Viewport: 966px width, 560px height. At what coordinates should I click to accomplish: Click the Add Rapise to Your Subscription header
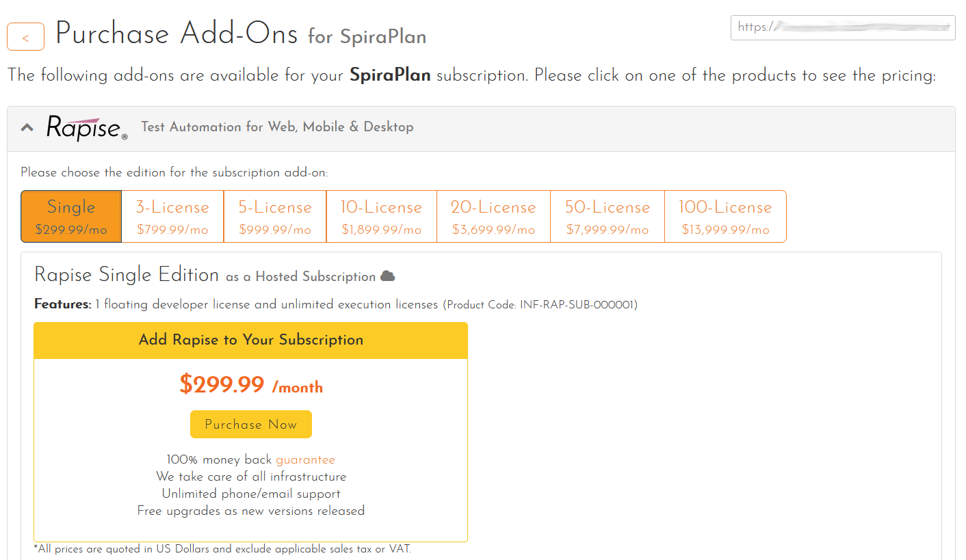click(250, 341)
